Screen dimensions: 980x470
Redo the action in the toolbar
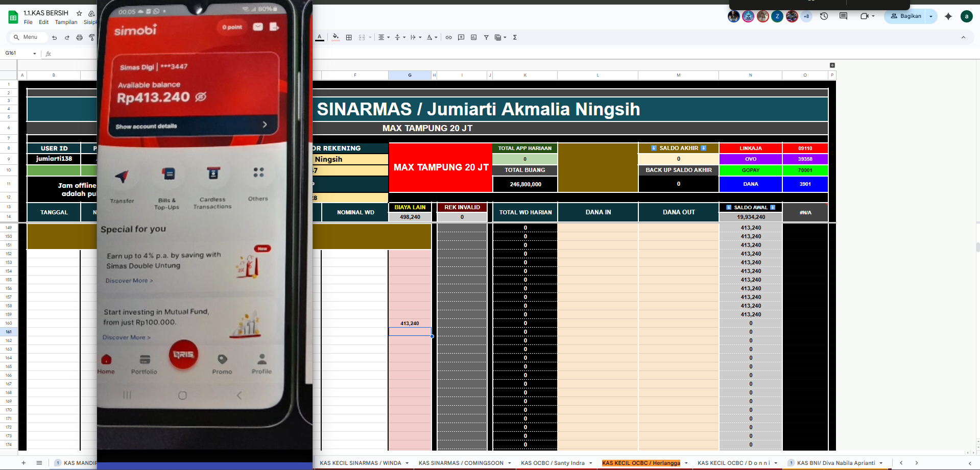coord(67,37)
